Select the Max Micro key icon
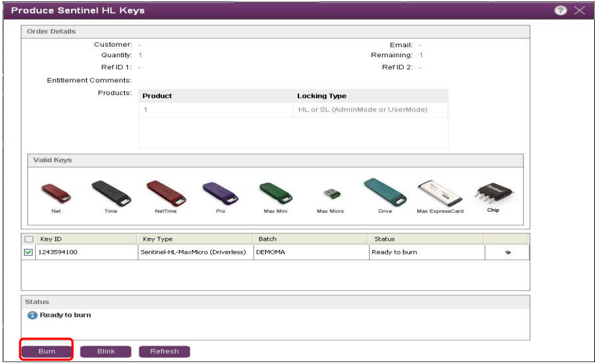 pos(330,195)
